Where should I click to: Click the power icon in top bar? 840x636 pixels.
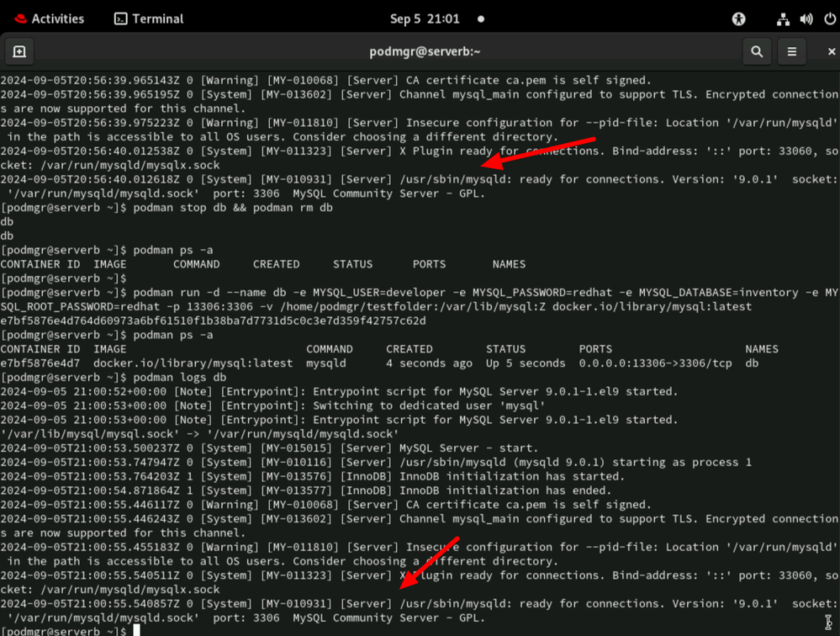pos(827,19)
